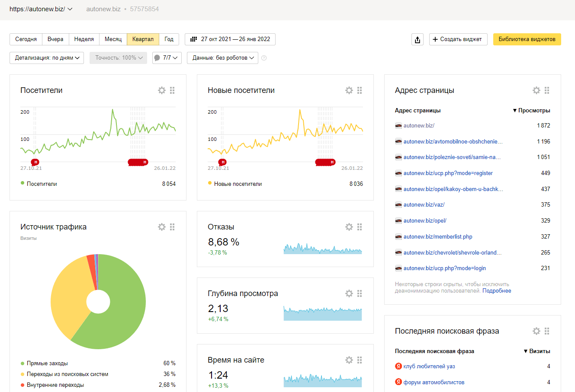Click Yandex icon beside форум автомобилистов
Screen dimensions: 575x392
click(x=398, y=382)
